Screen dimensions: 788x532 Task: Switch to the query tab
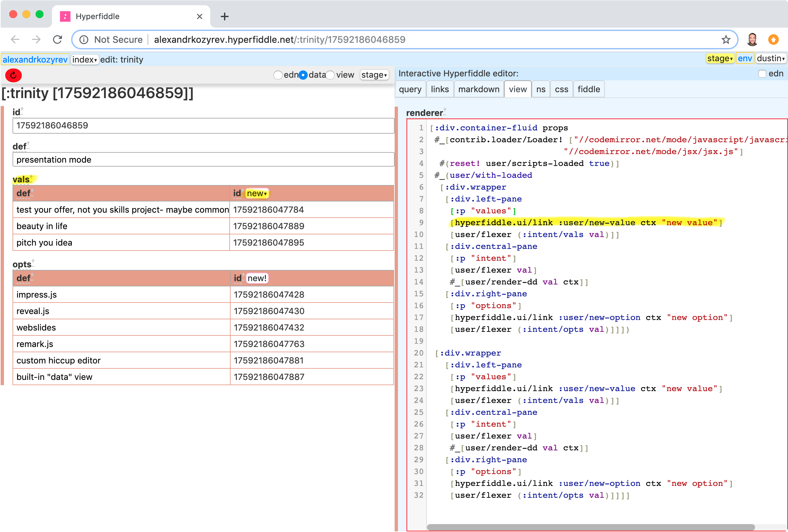tap(410, 89)
